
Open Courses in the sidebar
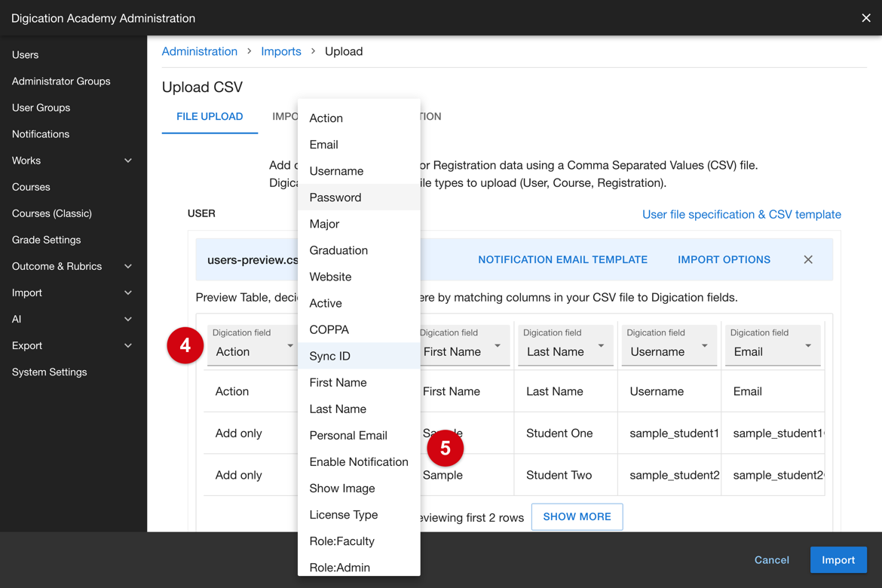(31, 187)
